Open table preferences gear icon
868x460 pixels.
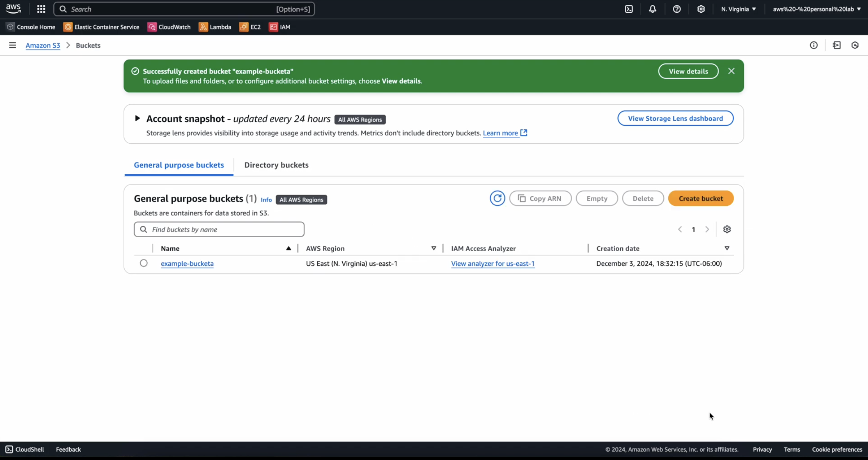point(727,229)
